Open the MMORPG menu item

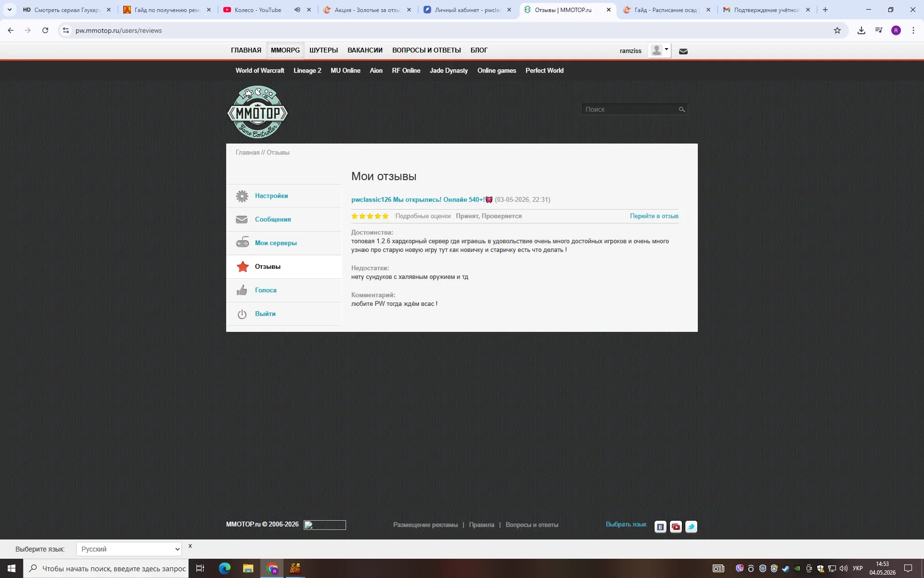coord(285,50)
